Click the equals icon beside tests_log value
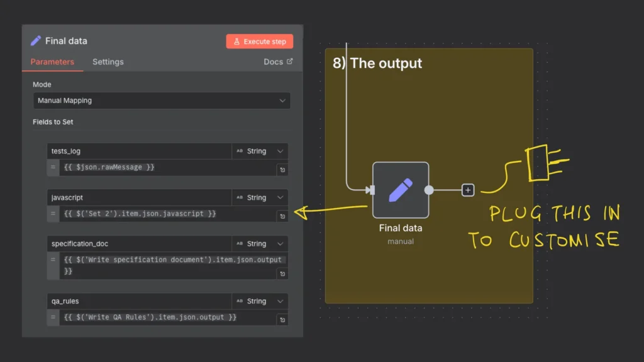 (53, 167)
